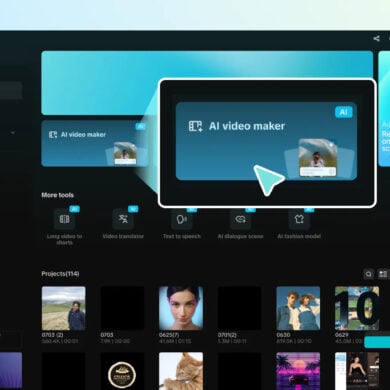Open project 0629 thumbnail

click(357, 308)
